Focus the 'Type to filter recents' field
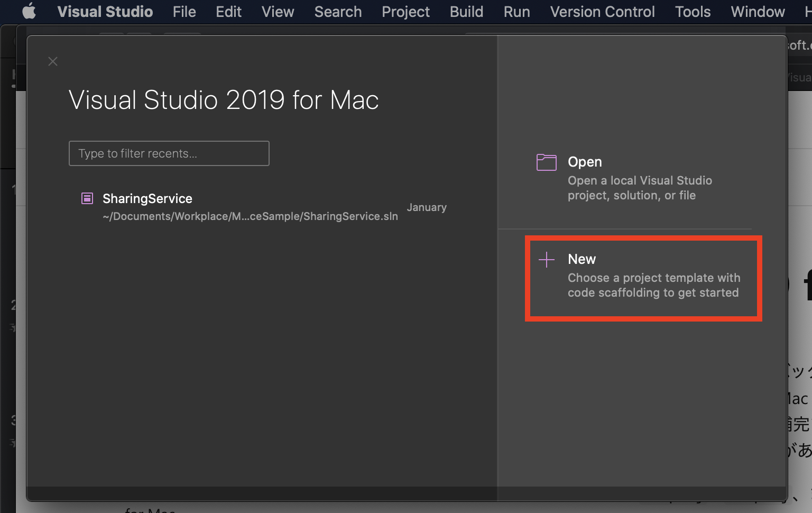The image size is (812, 513). pos(169,153)
